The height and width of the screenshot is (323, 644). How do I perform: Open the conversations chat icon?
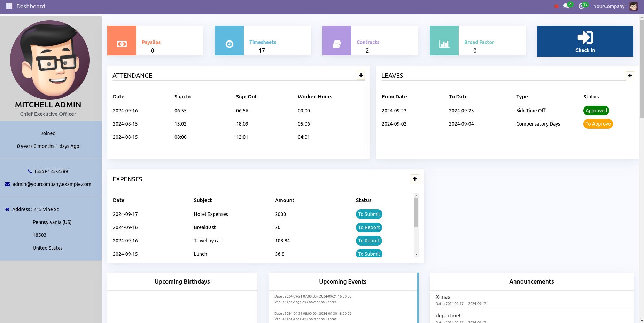click(x=566, y=6)
